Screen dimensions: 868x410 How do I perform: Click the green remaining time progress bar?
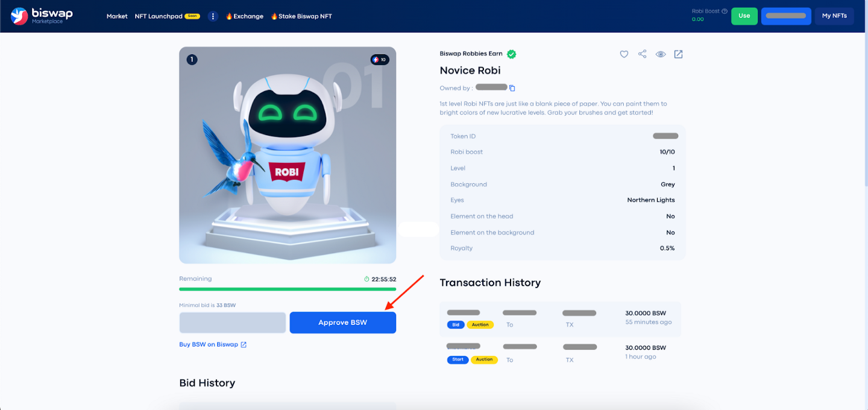click(288, 289)
